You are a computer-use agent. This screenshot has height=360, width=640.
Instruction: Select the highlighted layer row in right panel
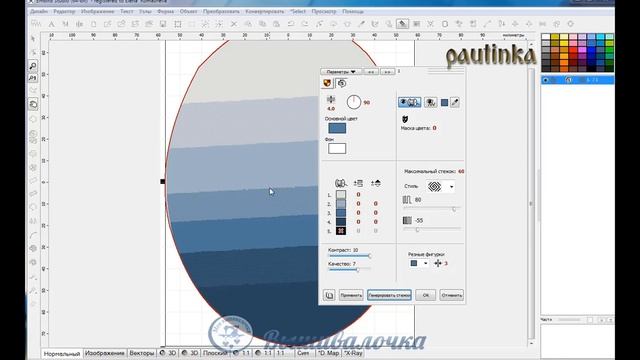coord(578,80)
